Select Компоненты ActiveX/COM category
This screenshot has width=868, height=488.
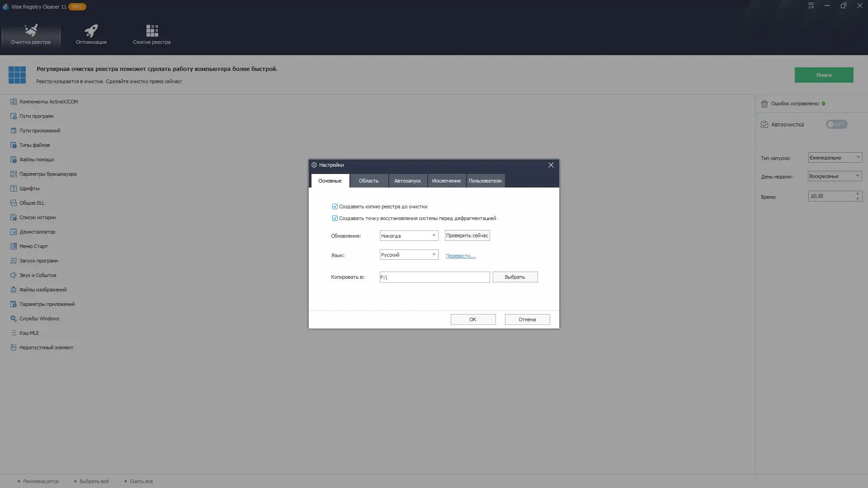[x=47, y=101]
